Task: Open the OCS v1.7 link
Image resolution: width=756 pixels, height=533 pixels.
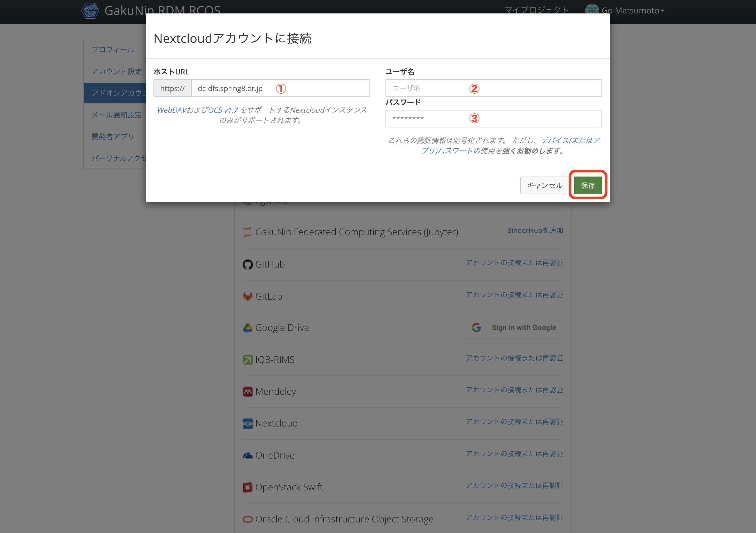Action: 223,110
